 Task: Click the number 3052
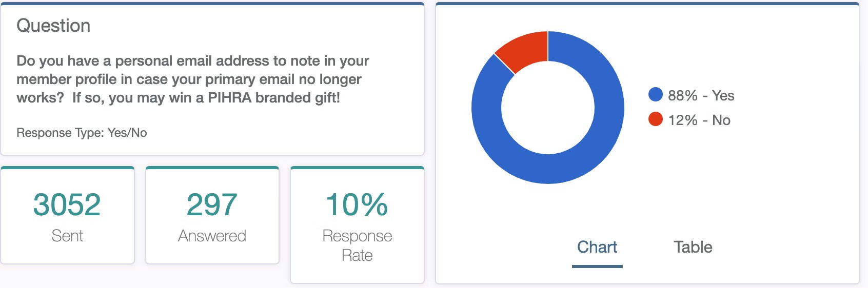(x=67, y=204)
